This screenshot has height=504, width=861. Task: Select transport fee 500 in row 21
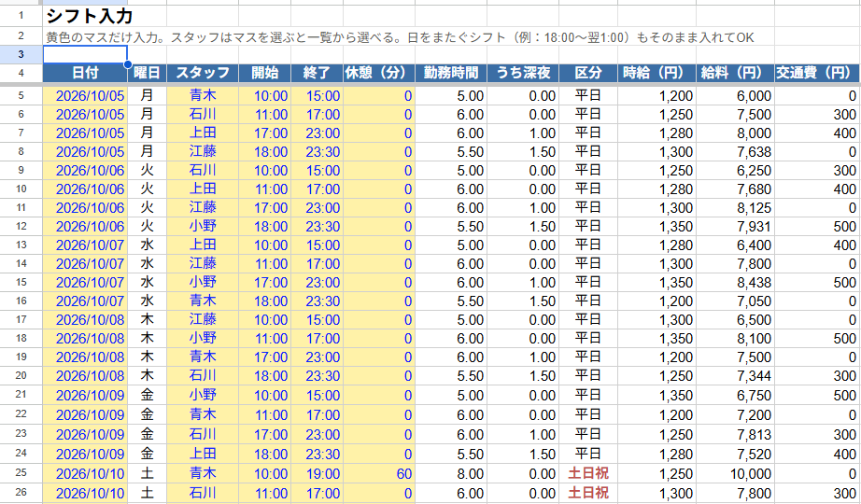817,395
